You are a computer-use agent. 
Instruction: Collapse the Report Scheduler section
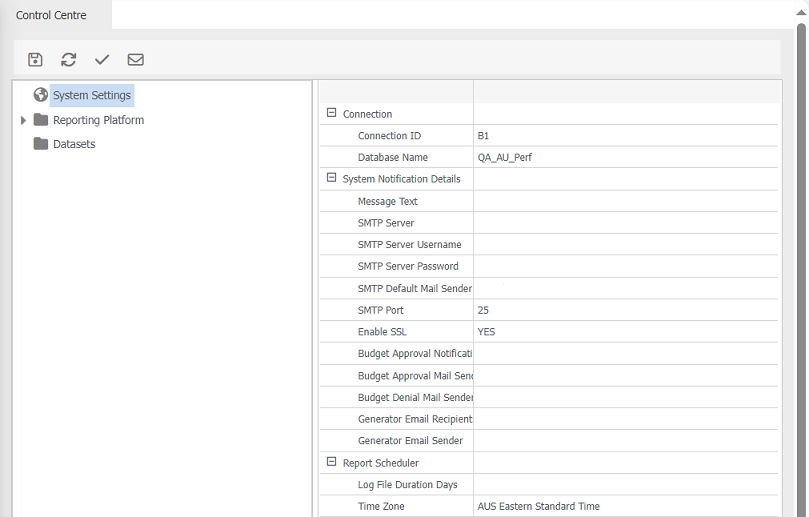331,461
